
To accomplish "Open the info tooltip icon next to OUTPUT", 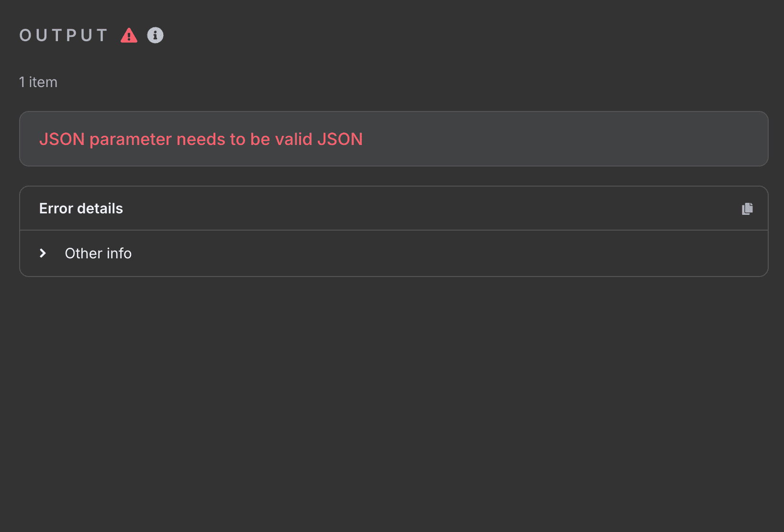I will 155,35.
